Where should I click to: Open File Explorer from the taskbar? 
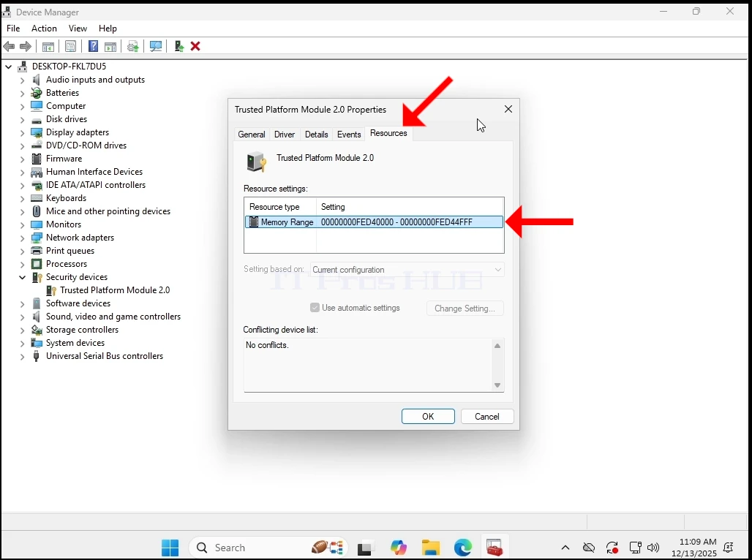tap(431, 548)
